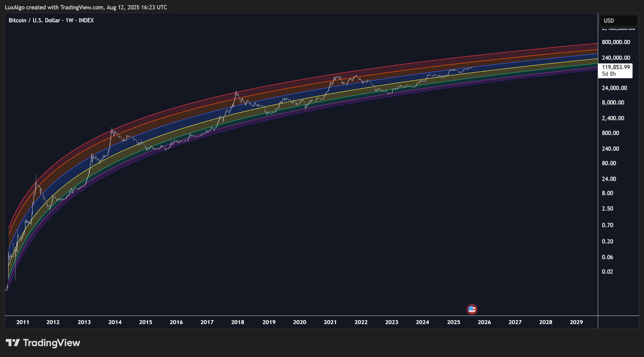The image size is (644, 357).
Task: Click the 0.02 price level label
Action: (x=607, y=272)
